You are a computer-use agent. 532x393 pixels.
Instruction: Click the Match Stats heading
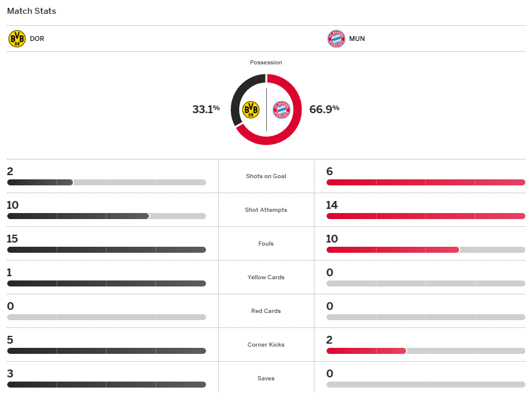point(31,11)
